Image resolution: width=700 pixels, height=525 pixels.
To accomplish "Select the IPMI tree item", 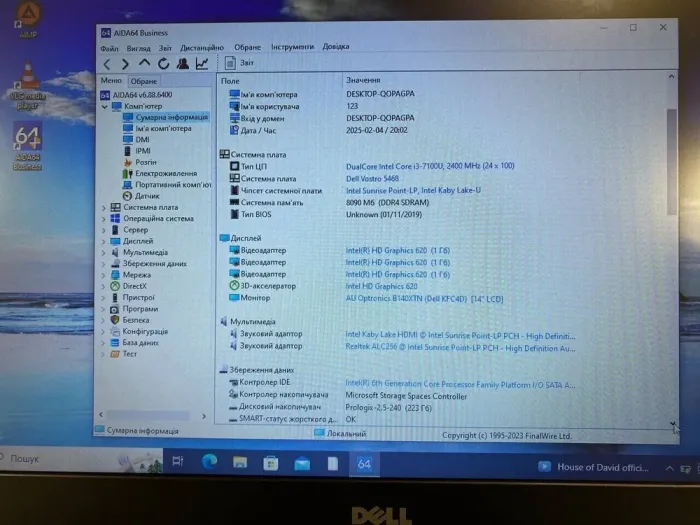I will (137, 151).
